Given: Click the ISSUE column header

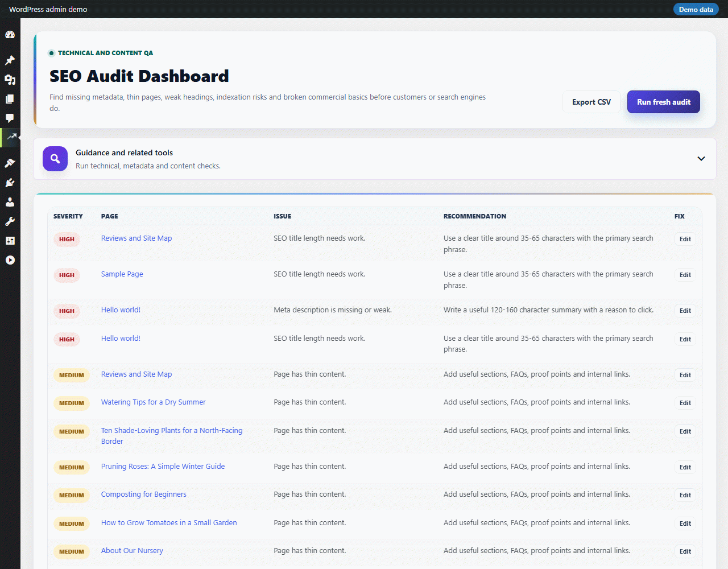Looking at the screenshot, I should 282,216.
